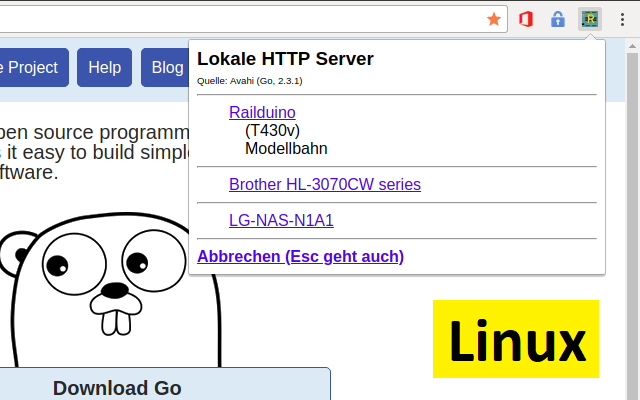Open the Project navigation tab
Viewport: 640px width, 400px height.
point(33,67)
